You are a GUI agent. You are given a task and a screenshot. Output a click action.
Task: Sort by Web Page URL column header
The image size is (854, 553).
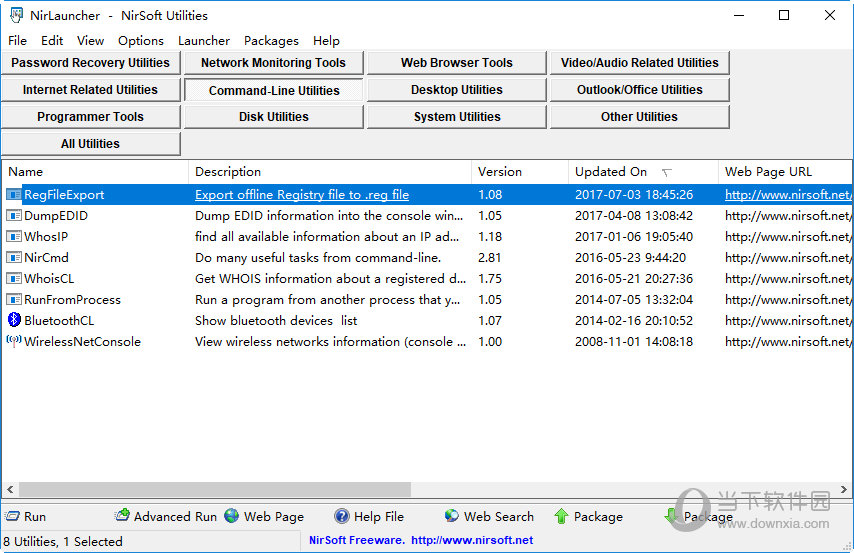(x=785, y=172)
